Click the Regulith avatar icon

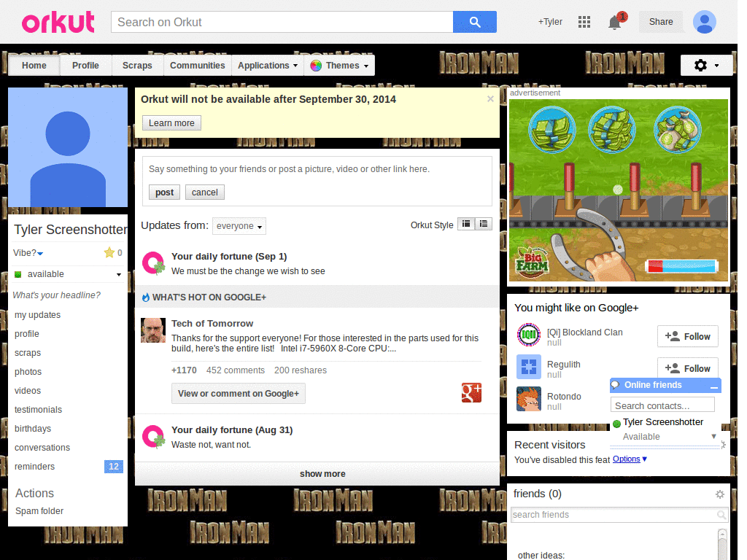pos(529,367)
